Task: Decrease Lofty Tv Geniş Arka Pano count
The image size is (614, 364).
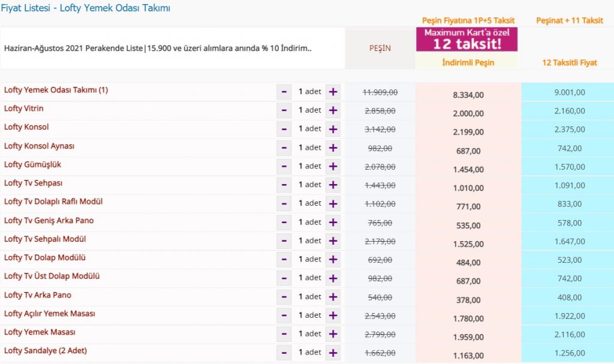Action: 284,222
